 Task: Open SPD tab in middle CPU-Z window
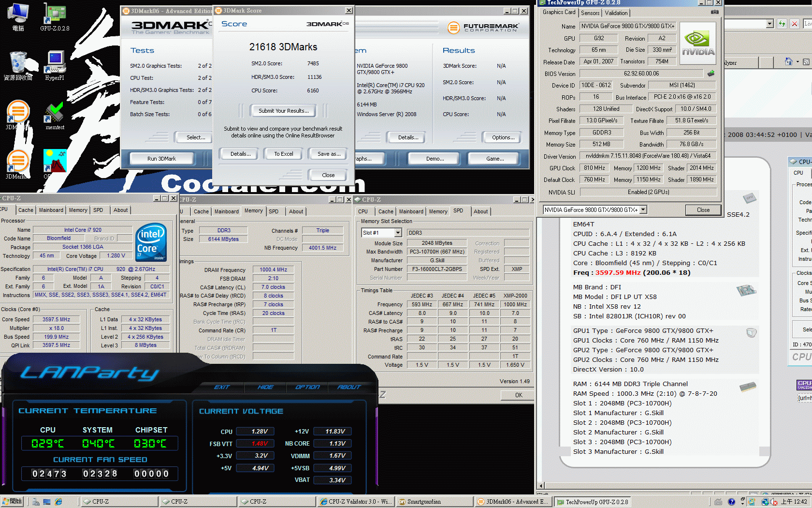[x=274, y=211]
